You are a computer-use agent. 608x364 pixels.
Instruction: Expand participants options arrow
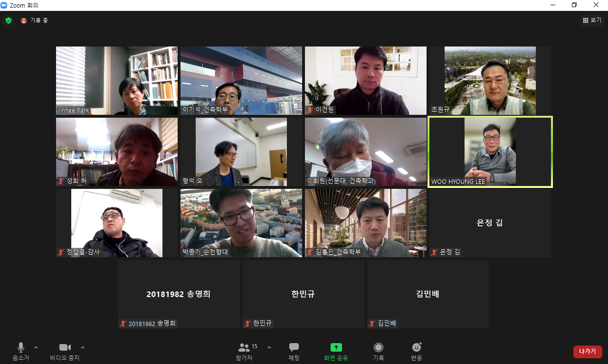pos(269,347)
